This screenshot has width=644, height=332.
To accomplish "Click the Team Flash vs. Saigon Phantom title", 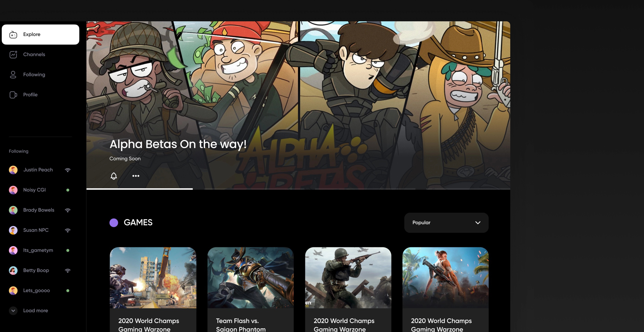I will tap(241, 325).
